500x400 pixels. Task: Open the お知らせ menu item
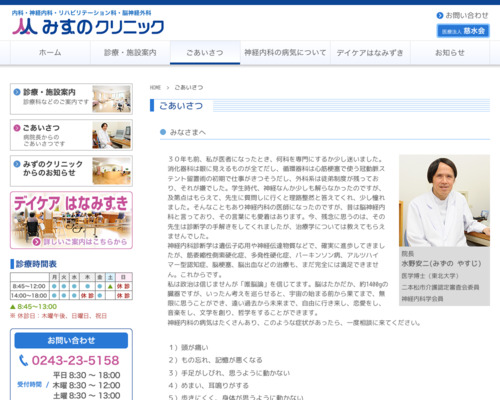tap(450, 53)
